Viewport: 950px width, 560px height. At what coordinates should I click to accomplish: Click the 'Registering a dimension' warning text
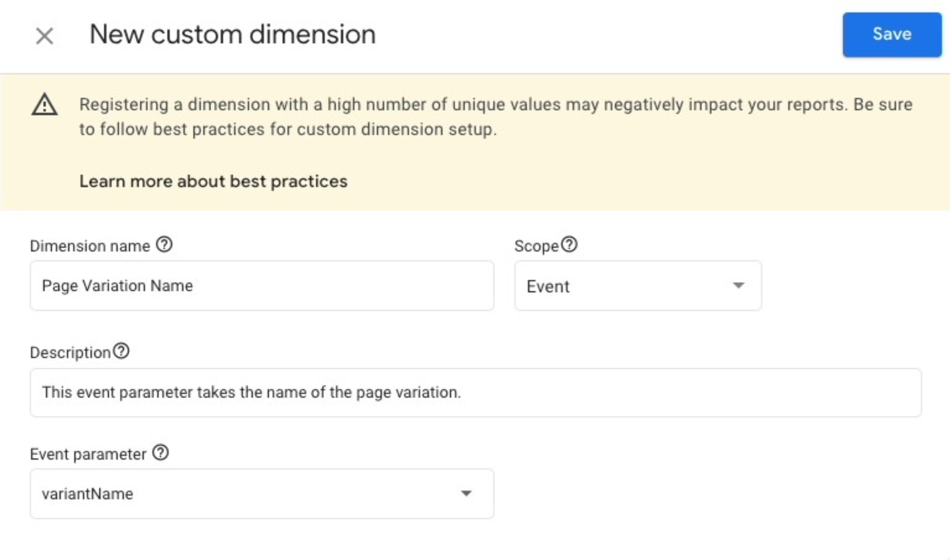point(496,117)
